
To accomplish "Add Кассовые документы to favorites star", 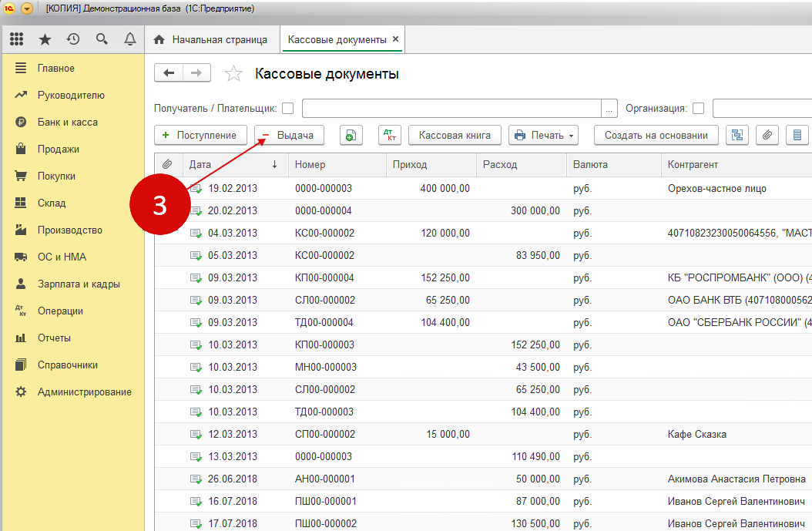I will click(233, 74).
